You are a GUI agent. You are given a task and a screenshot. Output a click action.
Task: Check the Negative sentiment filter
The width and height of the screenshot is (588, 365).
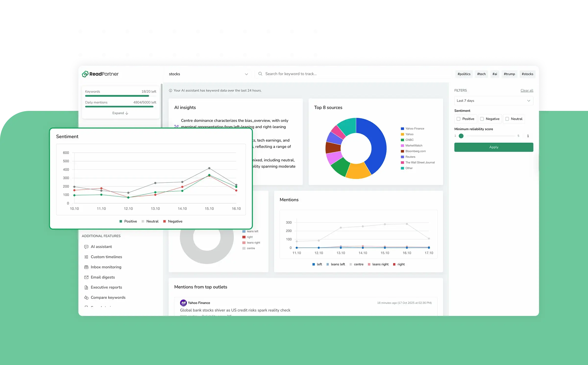[x=482, y=119]
